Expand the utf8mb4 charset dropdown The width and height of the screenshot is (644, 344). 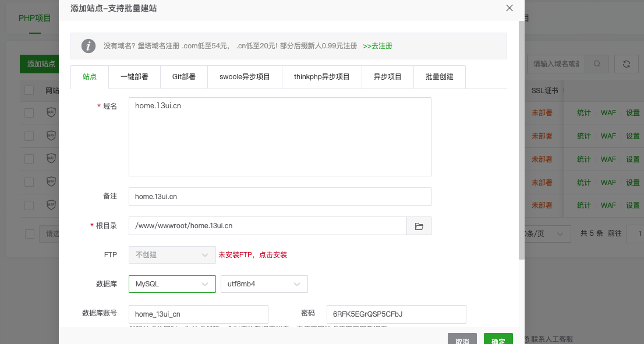click(x=264, y=284)
